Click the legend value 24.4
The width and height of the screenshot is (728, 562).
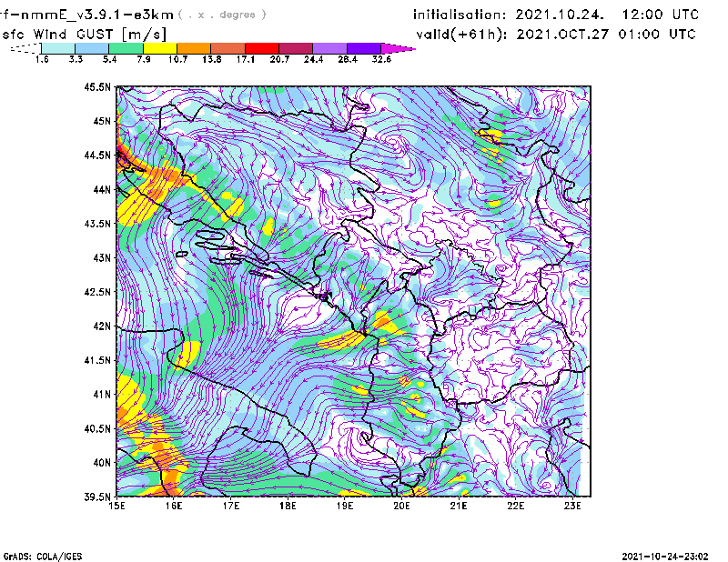coord(313,59)
